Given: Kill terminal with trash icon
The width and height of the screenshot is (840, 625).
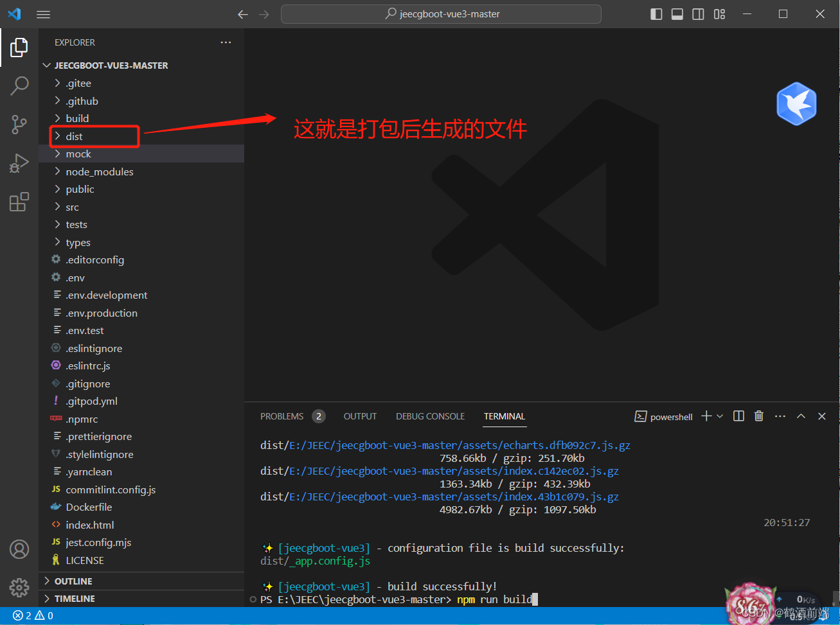Looking at the screenshot, I should pyautogui.click(x=759, y=416).
